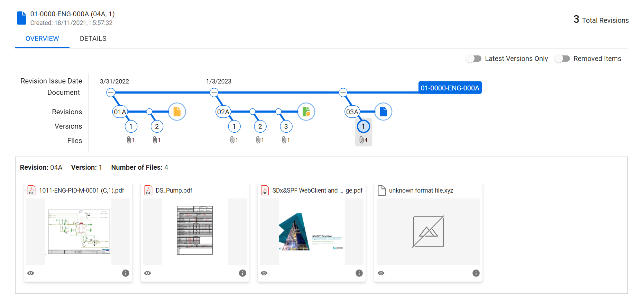Collapse the 3/31/2022 document timeline node
This screenshot has height=301, width=644.
111,92
